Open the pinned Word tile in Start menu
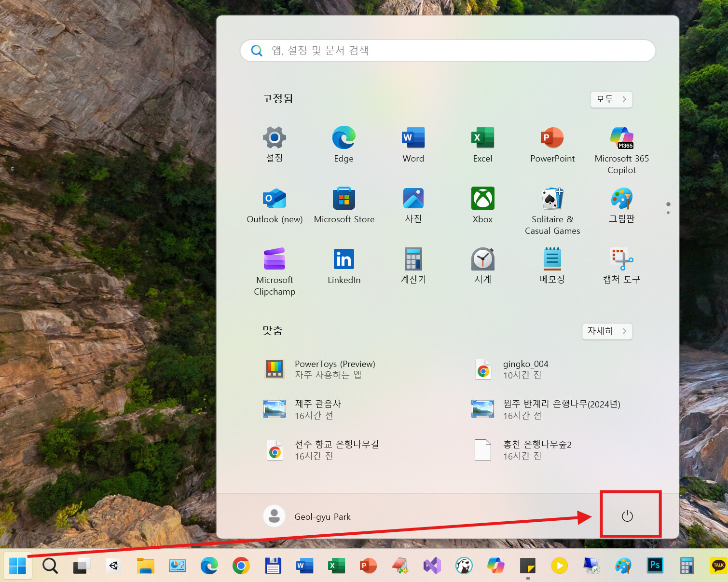 413,144
